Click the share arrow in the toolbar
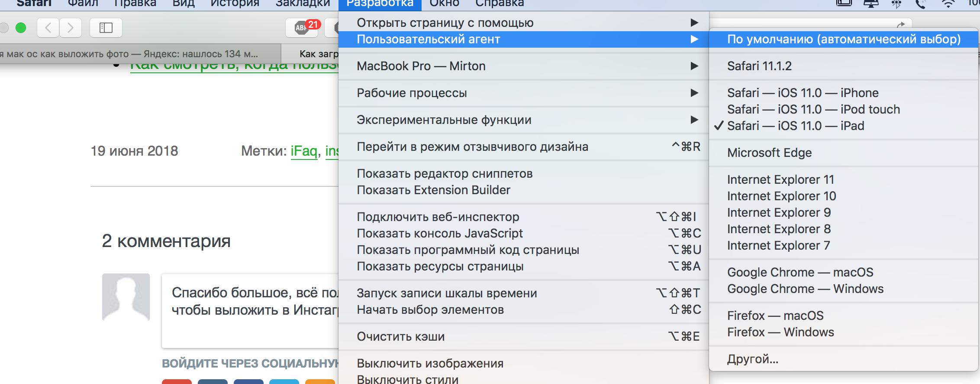The width and height of the screenshot is (980, 384). (901, 25)
